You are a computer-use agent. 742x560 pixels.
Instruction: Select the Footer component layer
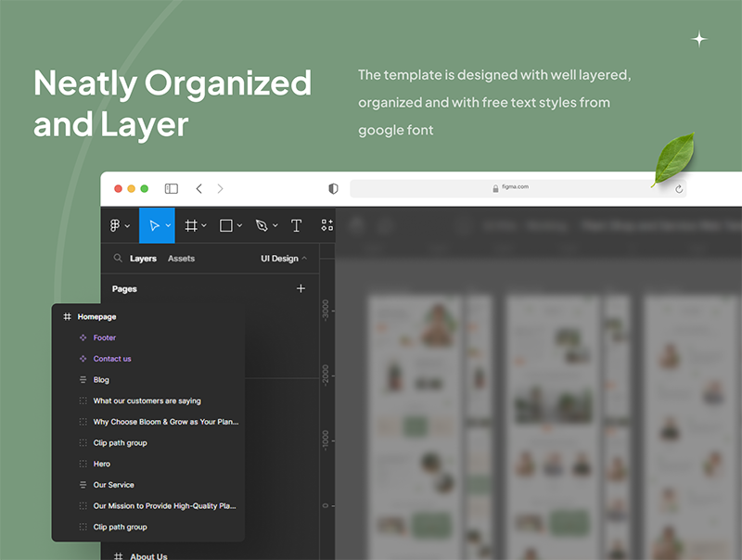coord(105,337)
